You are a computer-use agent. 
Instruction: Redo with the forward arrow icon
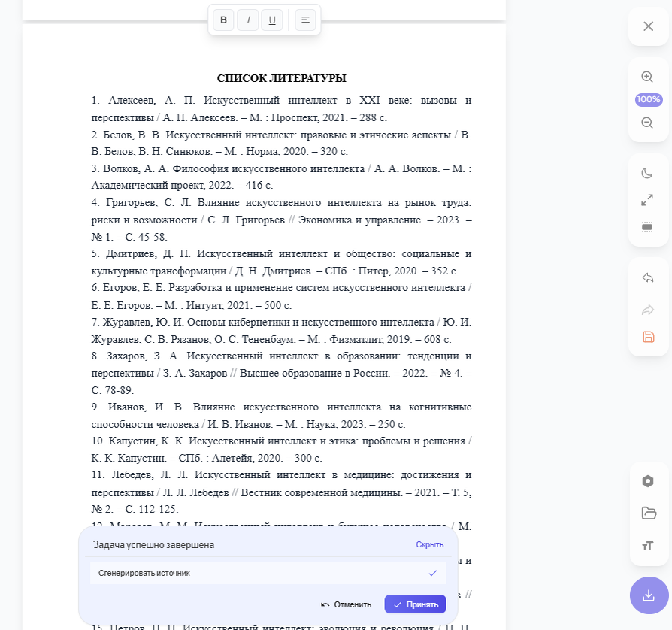coord(648,310)
